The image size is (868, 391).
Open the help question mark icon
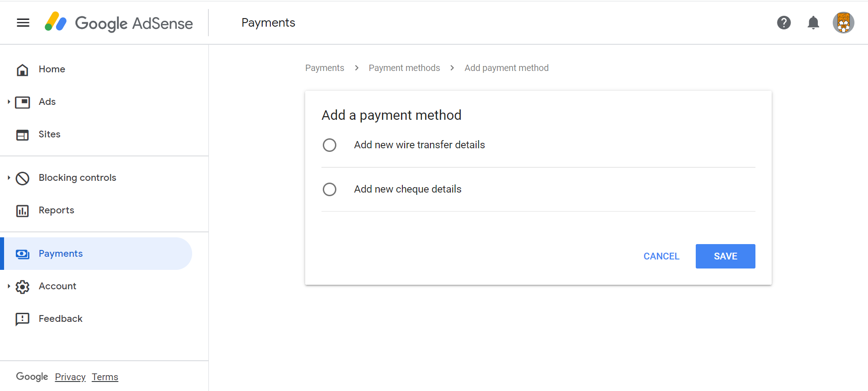pos(783,23)
